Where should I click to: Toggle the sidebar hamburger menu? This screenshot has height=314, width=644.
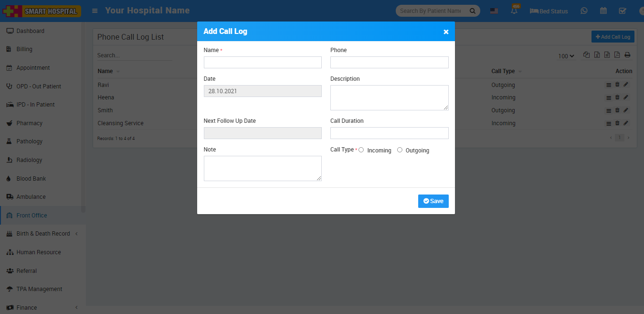tap(95, 11)
